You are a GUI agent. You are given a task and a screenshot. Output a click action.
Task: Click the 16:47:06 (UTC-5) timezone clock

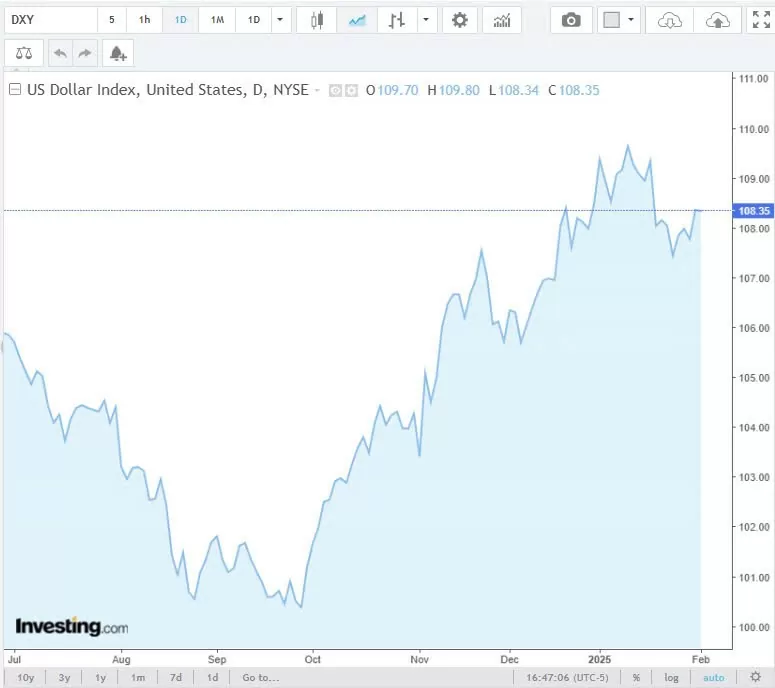(567, 677)
